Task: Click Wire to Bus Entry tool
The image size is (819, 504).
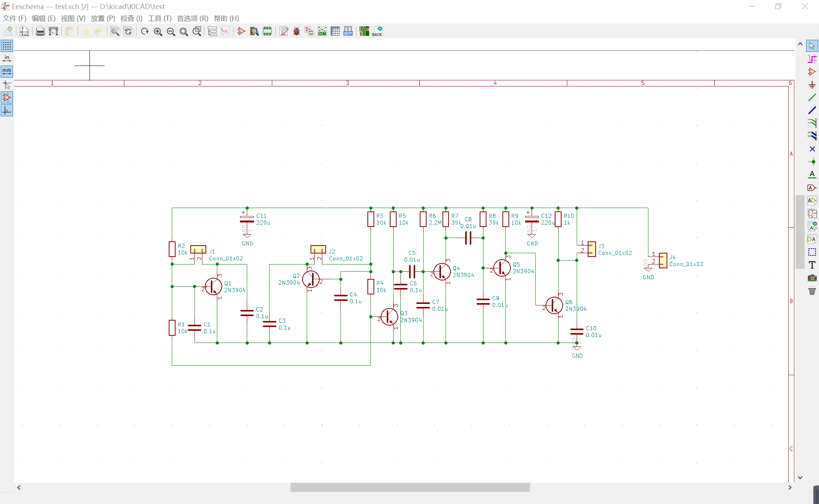Action: point(812,123)
